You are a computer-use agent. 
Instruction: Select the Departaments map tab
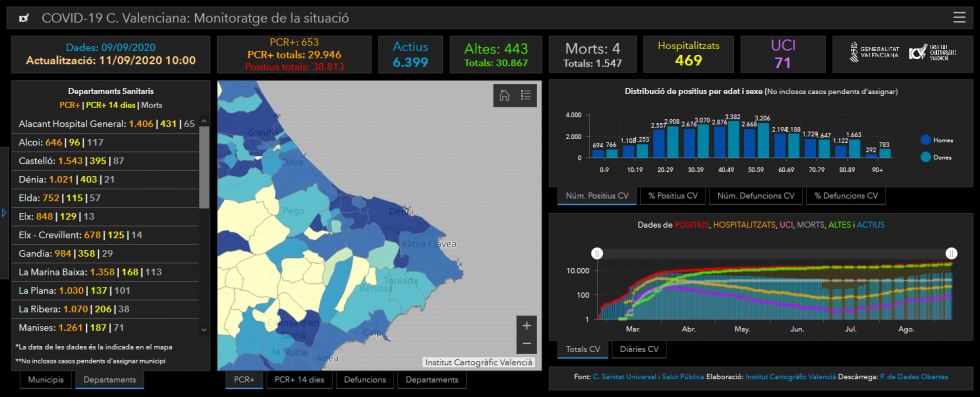click(x=432, y=379)
